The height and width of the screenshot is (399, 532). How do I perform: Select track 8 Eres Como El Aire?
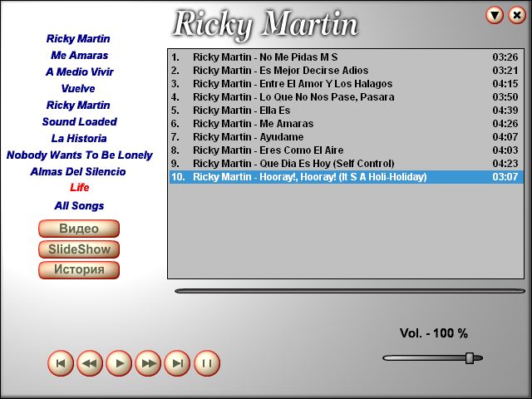click(346, 150)
